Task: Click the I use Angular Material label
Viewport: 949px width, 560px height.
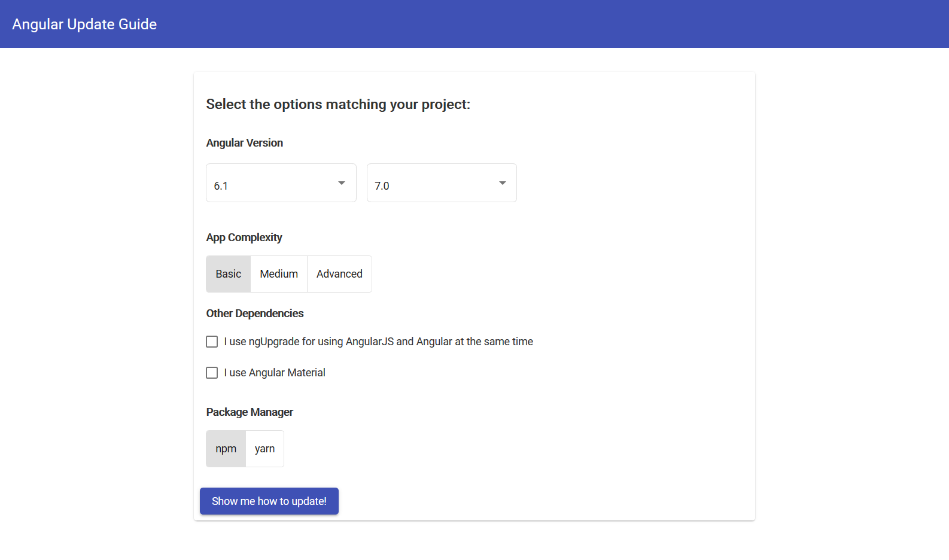Action: coord(275,373)
